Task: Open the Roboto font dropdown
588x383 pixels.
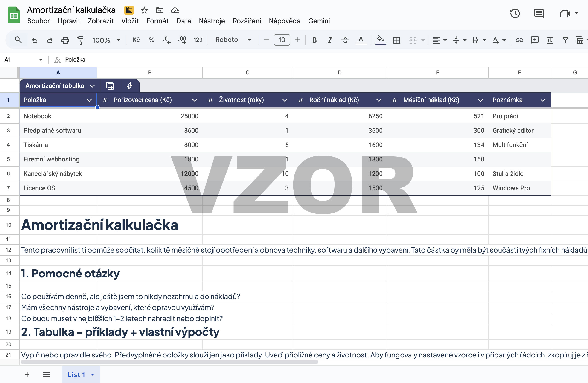Action: click(x=233, y=40)
